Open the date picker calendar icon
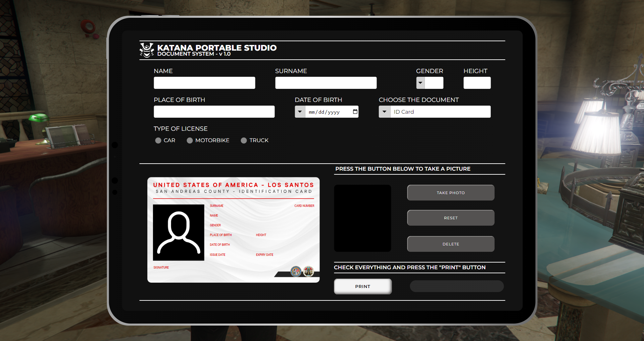 point(355,112)
